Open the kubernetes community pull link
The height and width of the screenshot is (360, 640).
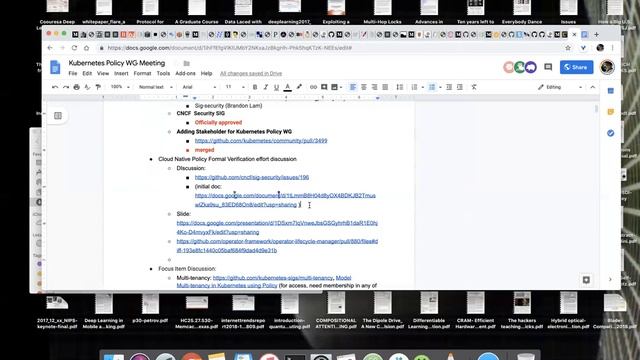(x=261, y=141)
